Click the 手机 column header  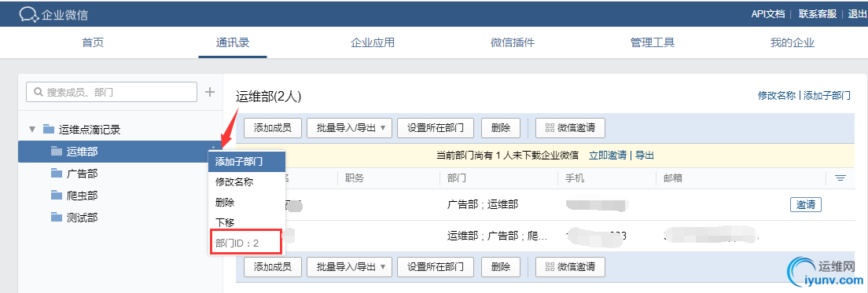(x=575, y=178)
